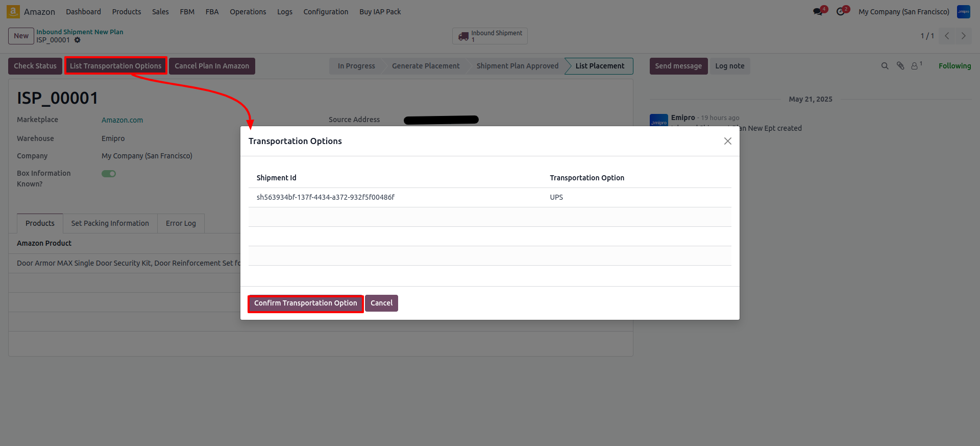This screenshot has width=980, height=446.
Task: Select the Shipment Plan Approved status stage
Action: (517, 66)
